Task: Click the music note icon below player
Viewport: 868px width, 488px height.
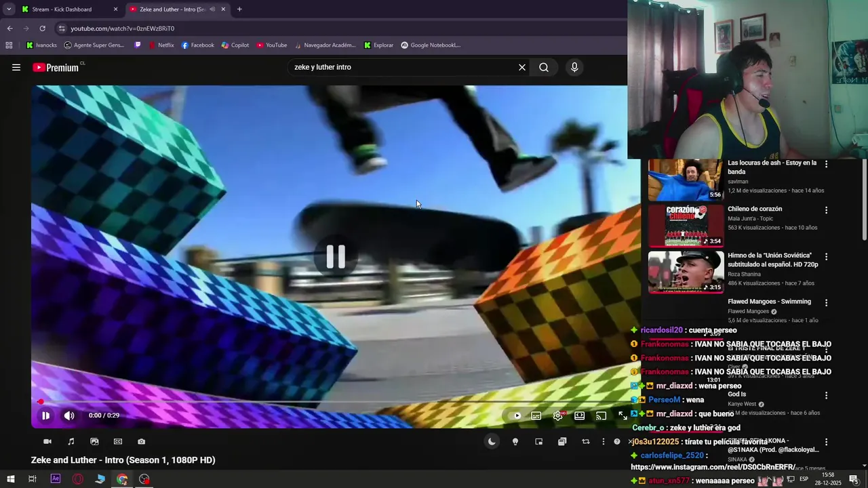Action: (x=71, y=441)
